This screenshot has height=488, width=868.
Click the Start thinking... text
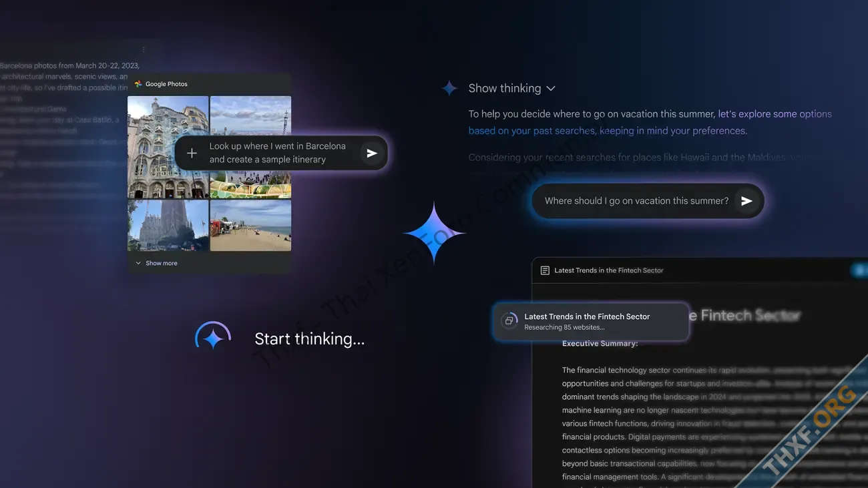310,339
